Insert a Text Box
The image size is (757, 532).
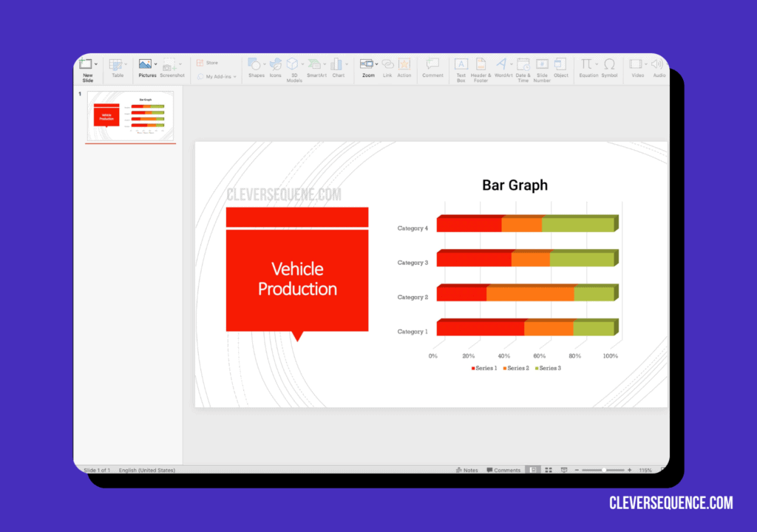(x=461, y=69)
